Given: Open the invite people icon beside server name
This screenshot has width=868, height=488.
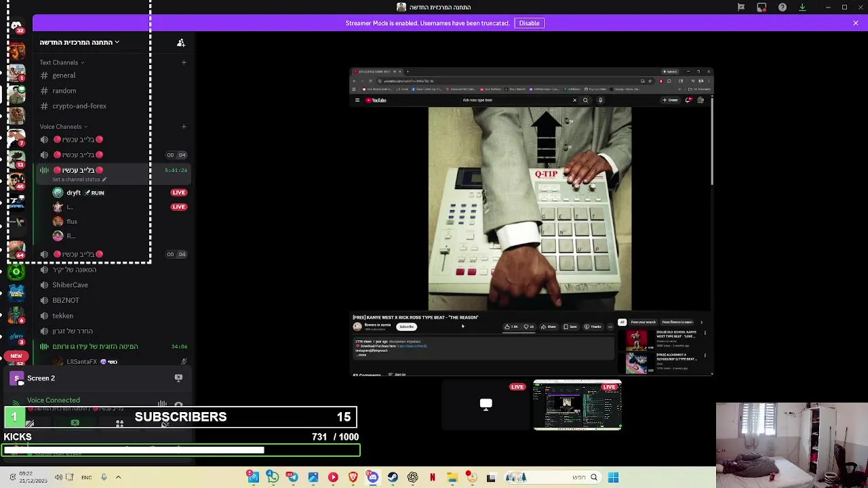Looking at the screenshot, I should [x=181, y=43].
